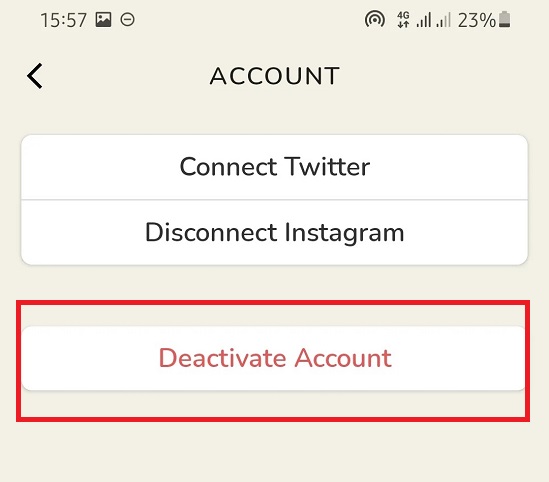This screenshot has height=482, width=549.
Task: Tap the 23% battery percentage text
Action: click(x=477, y=20)
